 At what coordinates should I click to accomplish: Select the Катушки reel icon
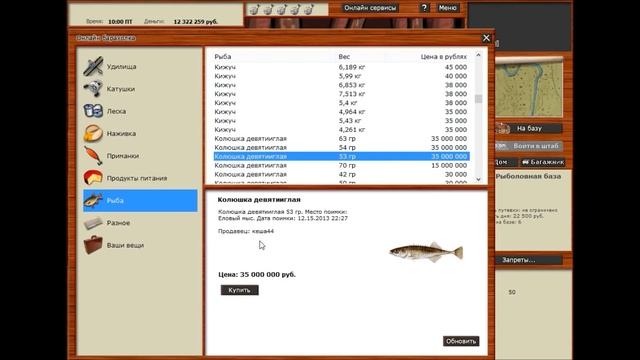pos(93,89)
